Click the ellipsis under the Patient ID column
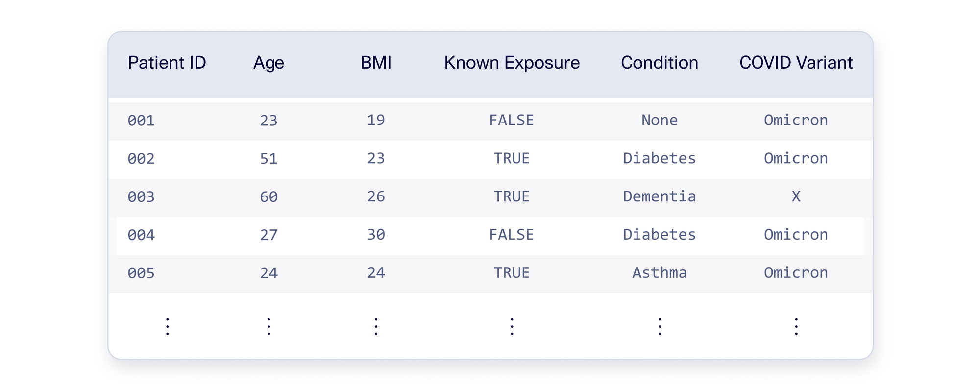This screenshot has height=391, width=980. click(167, 326)
